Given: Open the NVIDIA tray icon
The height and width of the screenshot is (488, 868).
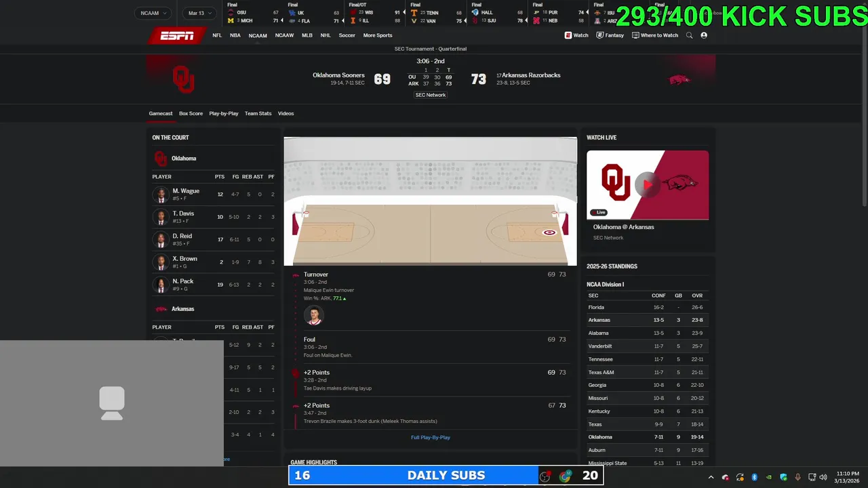Looking at the screenshot, I should [769, 477].
